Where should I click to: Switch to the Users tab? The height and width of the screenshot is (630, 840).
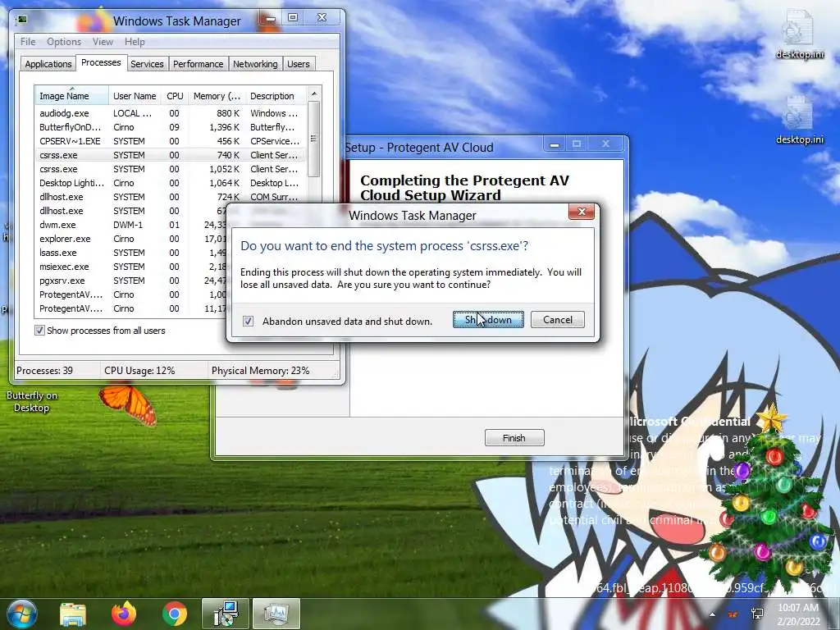pyautogui.click(x=299, y=64)
